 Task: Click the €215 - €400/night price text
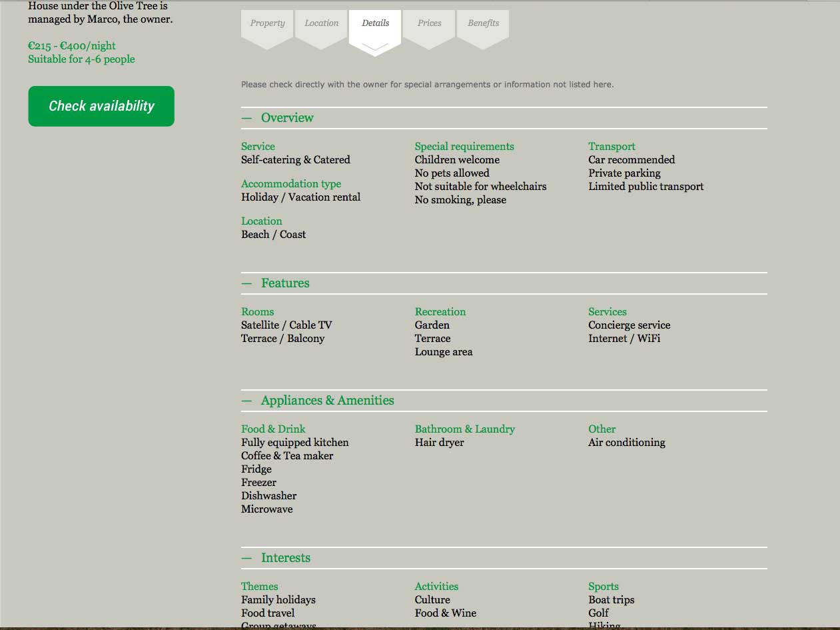[x=72, y=46]
